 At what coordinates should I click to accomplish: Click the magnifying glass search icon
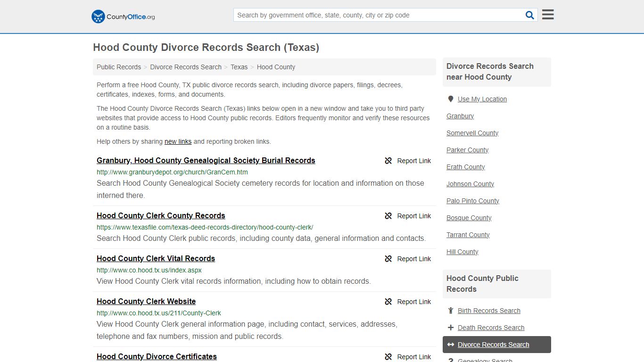pyautogui.click(x=530, y=15)
